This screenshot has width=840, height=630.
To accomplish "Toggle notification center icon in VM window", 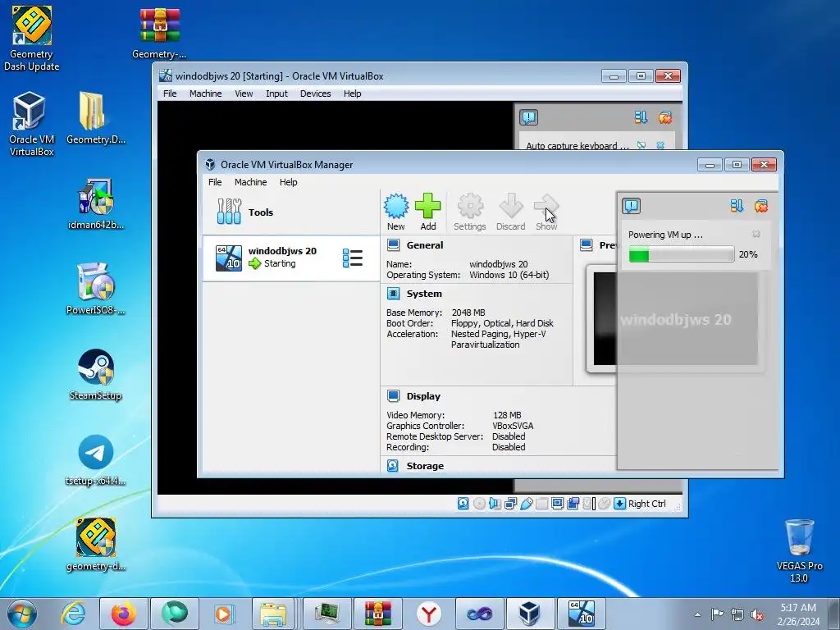I will tap(529, 117).
